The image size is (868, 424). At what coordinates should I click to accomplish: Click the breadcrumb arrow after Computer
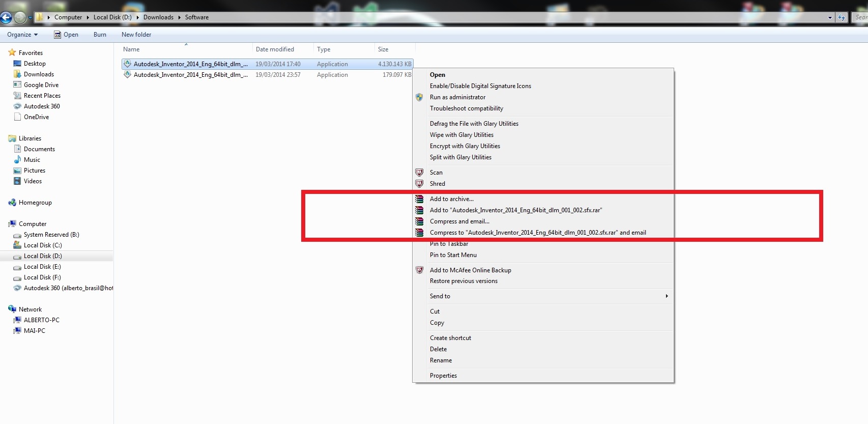pos(88,17)
